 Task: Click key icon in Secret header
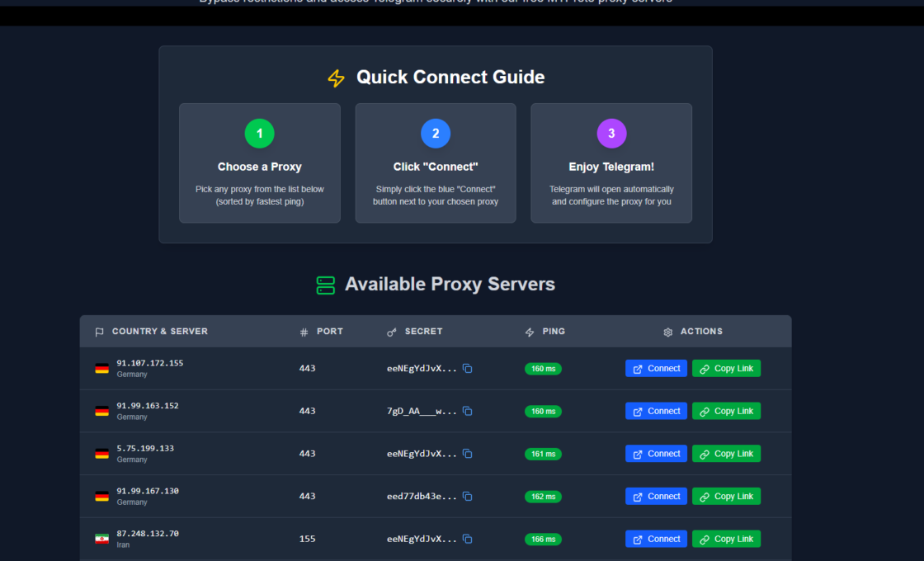pyautogui.click(x=391, y=332)
